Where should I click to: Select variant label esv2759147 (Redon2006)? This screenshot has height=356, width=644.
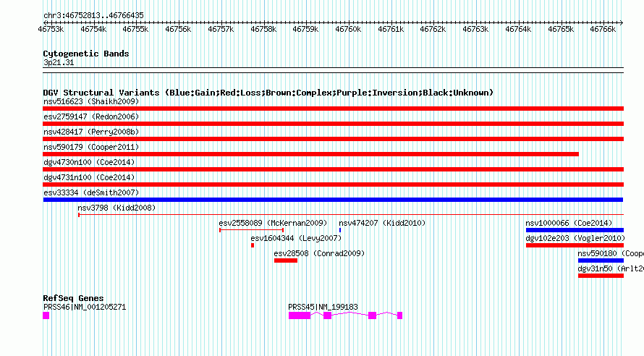pyautogui.click(x=91, y=116)
